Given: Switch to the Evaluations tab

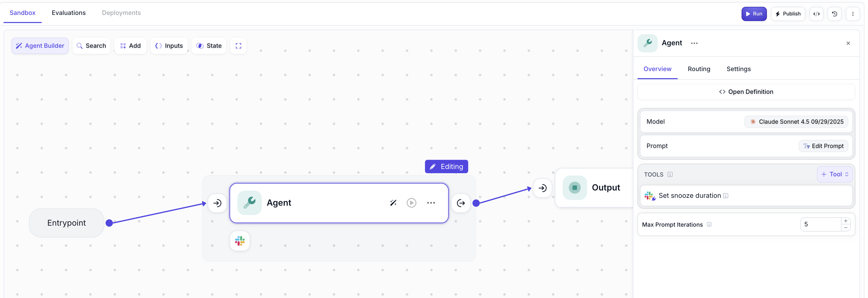Looking at the screenshot, I should pyautogui.click(x=68, y=13).
